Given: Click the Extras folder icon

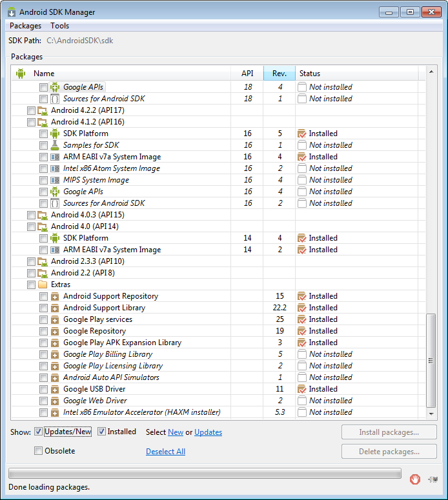Looking at the screenshot, I should [43, 285].
